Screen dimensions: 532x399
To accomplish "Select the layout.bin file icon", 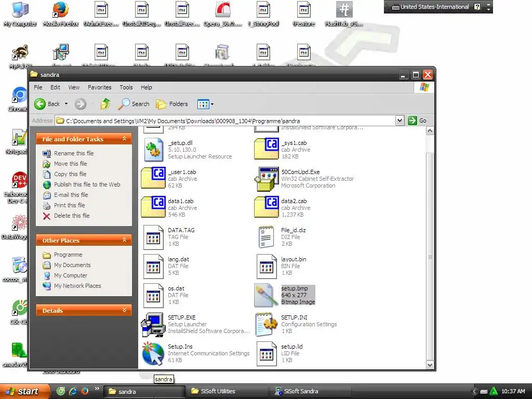I will tap(267, 267).
